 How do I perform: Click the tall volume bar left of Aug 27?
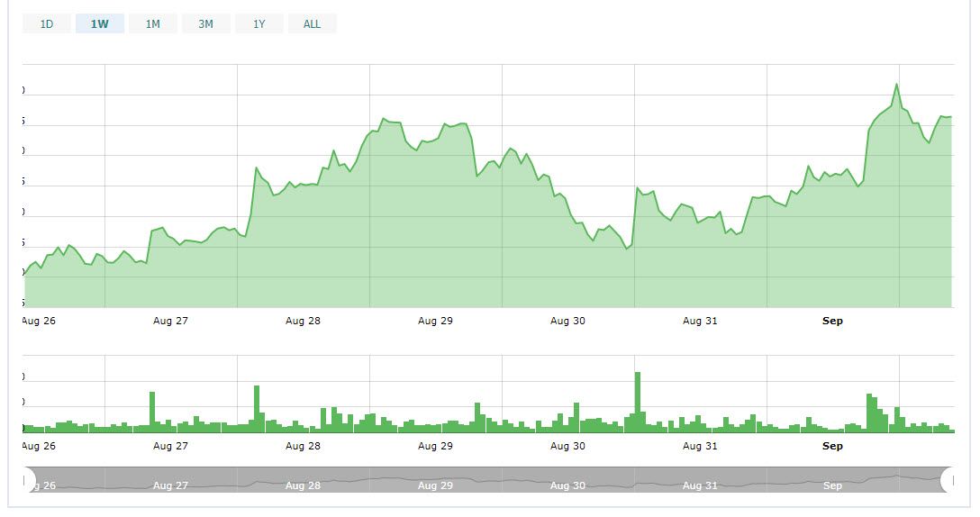click(x=152, y=412)
